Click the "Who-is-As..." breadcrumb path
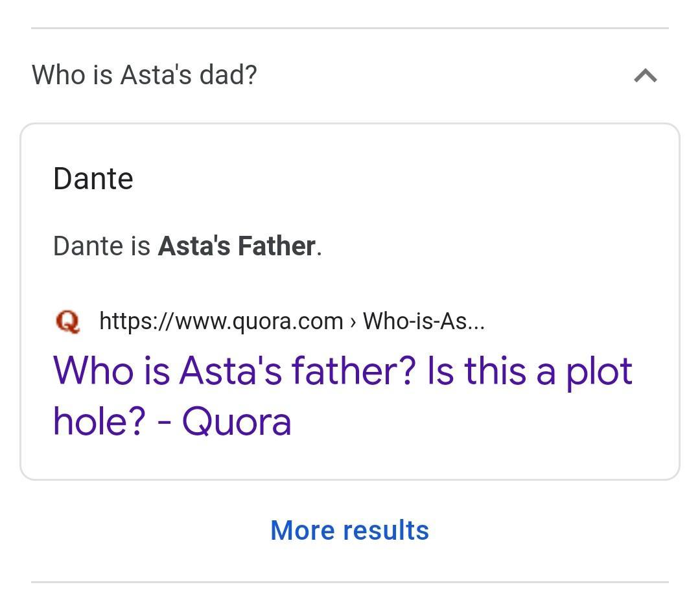This screenshot has height=589, width=700. [423, 321]
